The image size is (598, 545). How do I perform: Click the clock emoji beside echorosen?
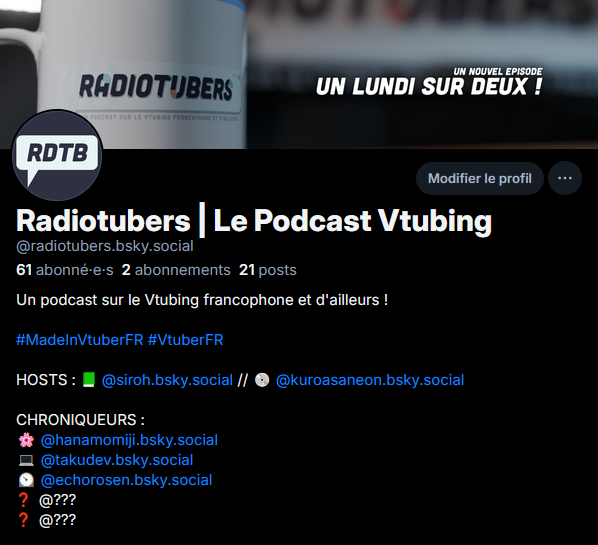26,480
